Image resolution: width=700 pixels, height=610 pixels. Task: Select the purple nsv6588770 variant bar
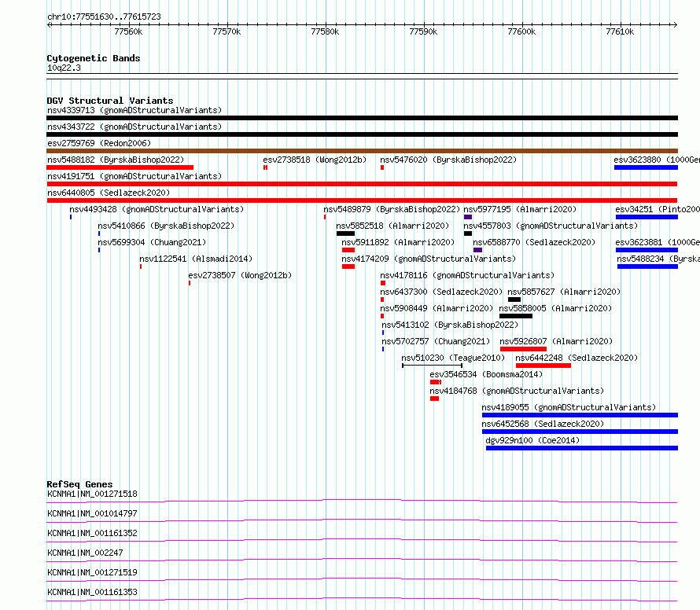(477, 250)
